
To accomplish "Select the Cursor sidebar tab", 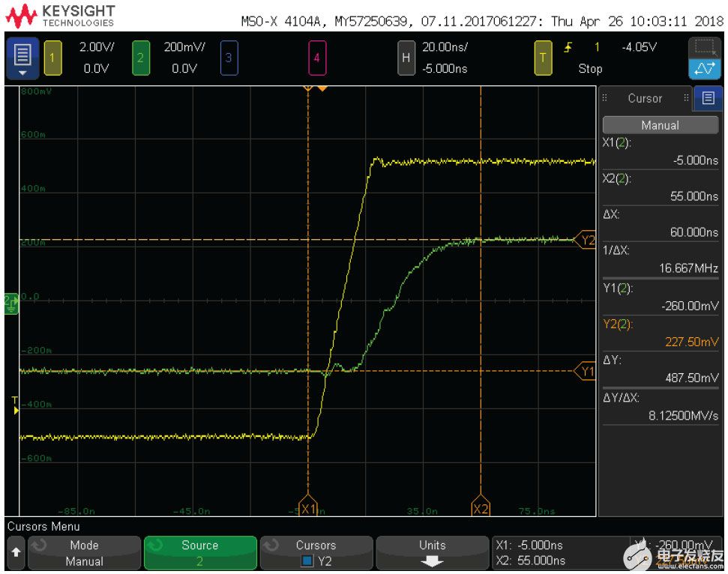I will (x=644, y=98).
